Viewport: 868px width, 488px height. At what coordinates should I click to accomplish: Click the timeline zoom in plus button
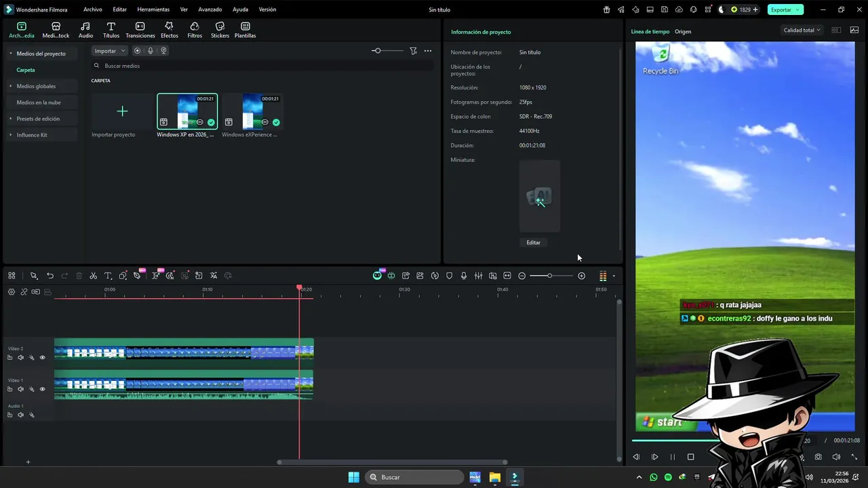tap(581, 276)
